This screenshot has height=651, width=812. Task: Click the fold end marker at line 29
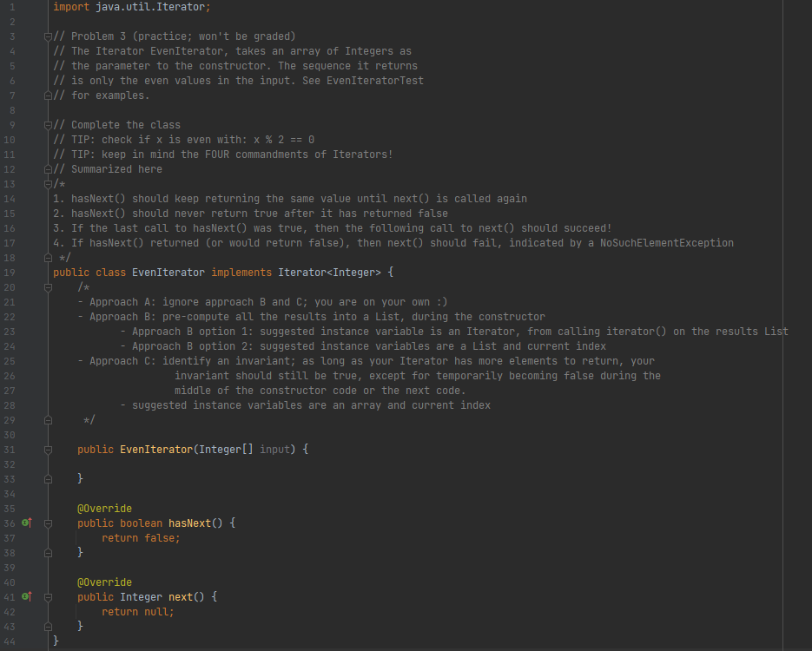tap(48, 419)
